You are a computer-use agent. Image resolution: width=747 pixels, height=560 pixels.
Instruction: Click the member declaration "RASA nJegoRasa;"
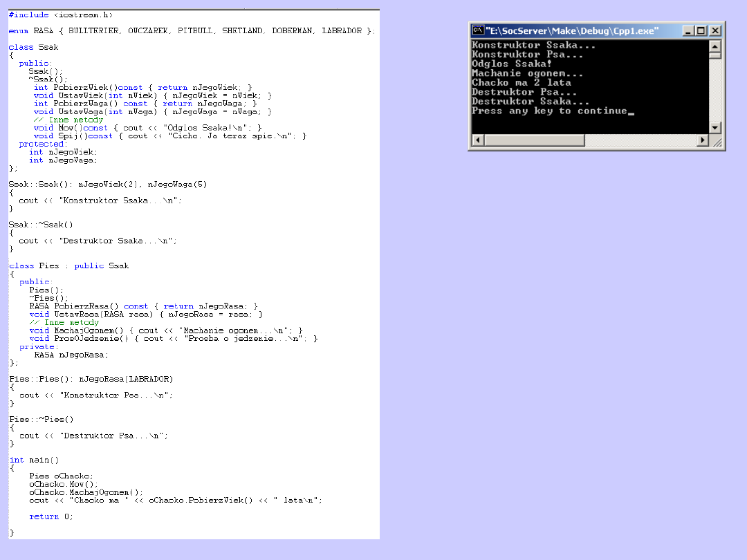click(71, 355)
